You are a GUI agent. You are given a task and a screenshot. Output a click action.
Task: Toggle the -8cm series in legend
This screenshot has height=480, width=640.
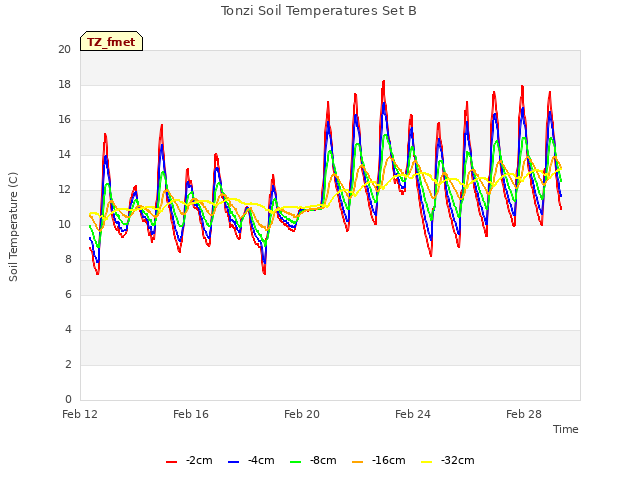coord(313,461)
